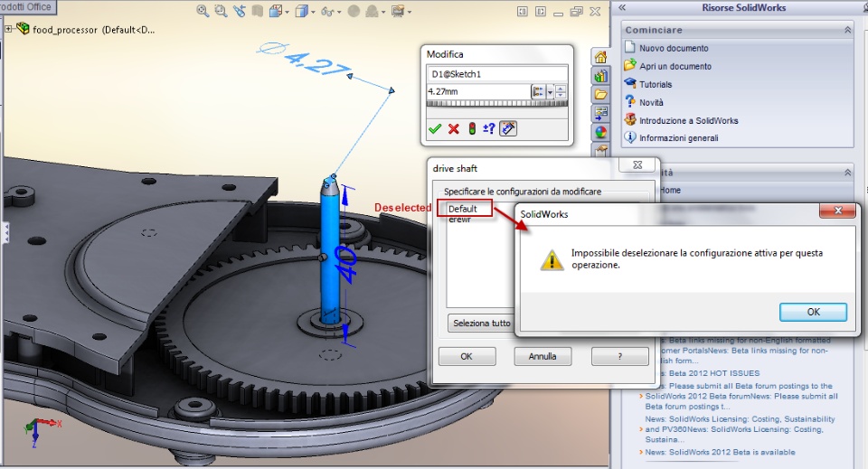Open Appearances color ball tab
The width and height of the screenshot is (868, 469).
point(600,132)
